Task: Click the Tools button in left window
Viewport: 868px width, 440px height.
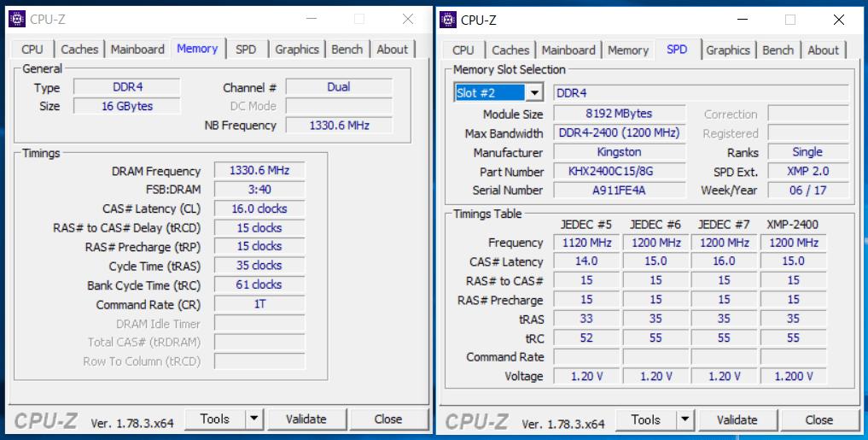Action: pyautogui.click(x=214, y=419)
